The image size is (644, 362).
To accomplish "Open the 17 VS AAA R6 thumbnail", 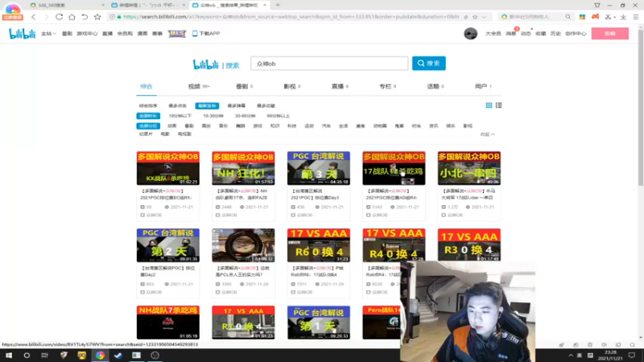I will pyautogui.click(x=319, y=245).
